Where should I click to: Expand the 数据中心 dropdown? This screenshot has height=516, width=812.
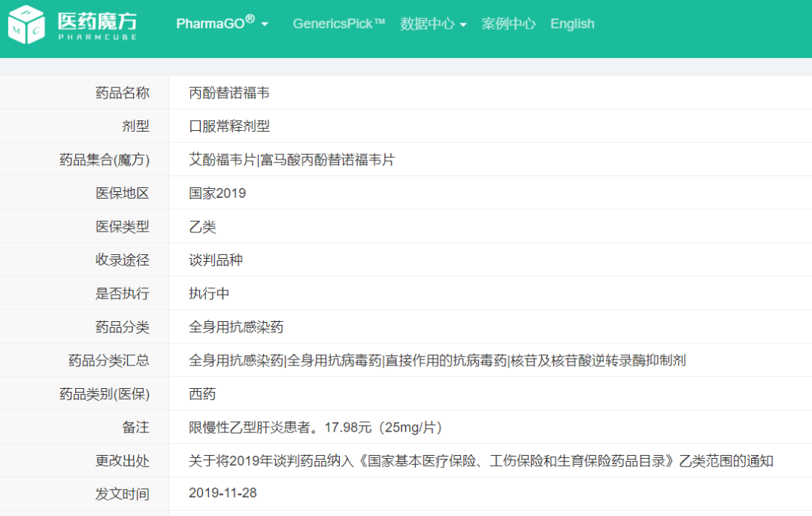[x=433, y=23]
